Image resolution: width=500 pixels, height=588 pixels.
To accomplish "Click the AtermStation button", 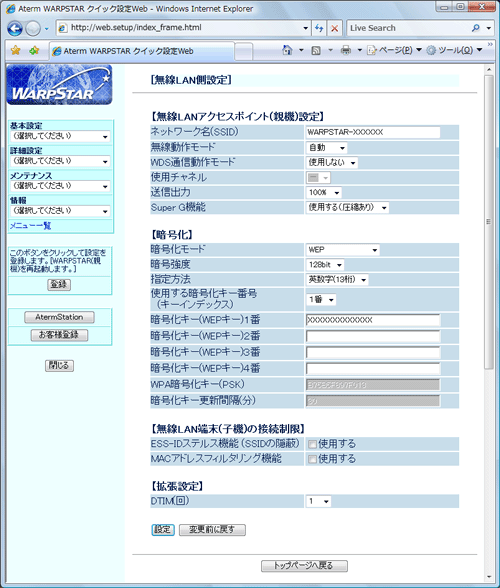I will point(59,317).
